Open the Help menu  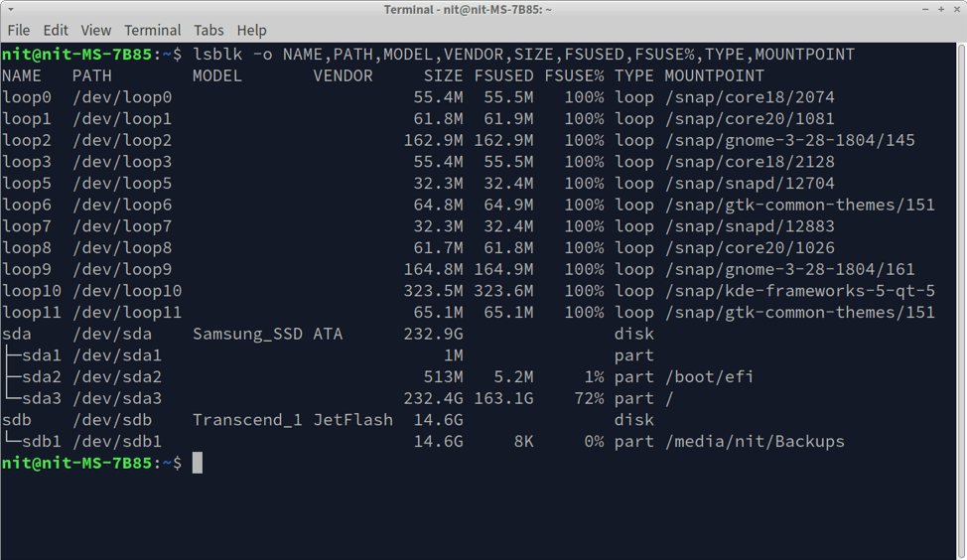[x=251, y=30]
